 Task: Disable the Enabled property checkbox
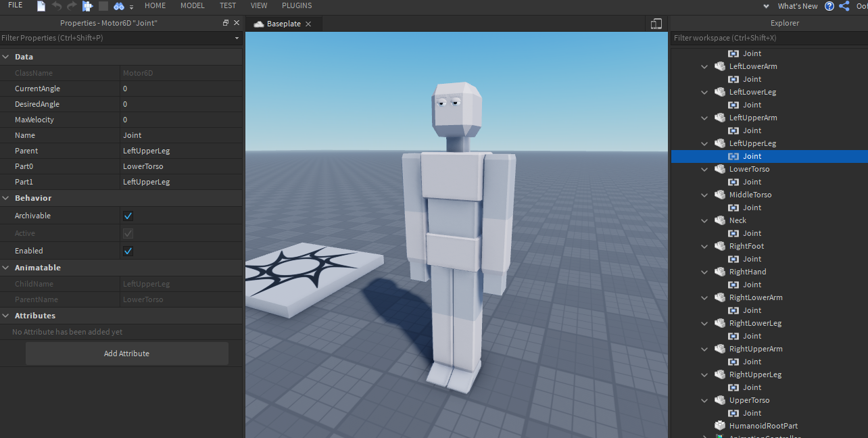(x=128, y=251)
